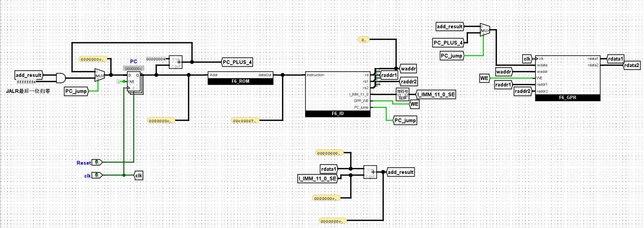The height and width of the screenshot is (228, 644).
Task: Click the F6_ID decoder block
Action: coord(337,94)
